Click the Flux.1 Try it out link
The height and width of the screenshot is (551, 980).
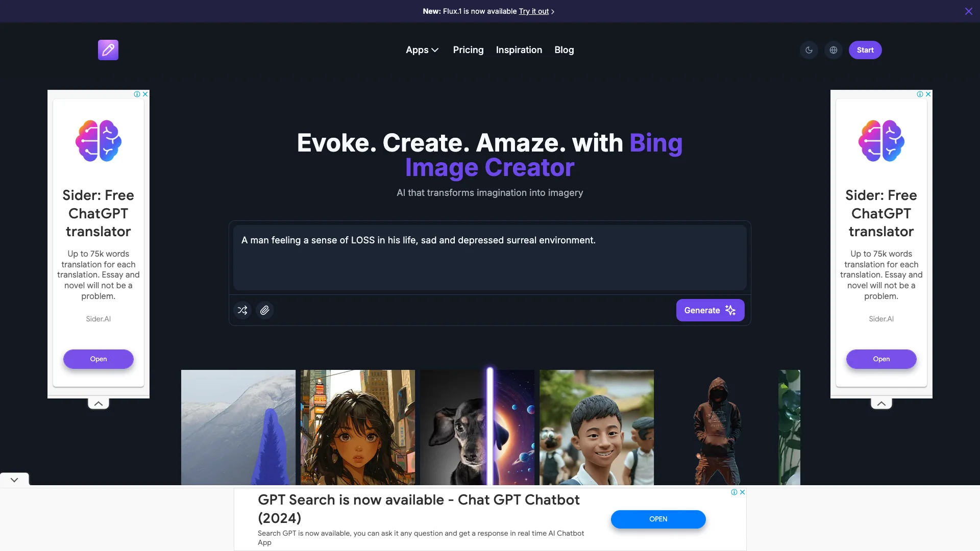[535, 11]
